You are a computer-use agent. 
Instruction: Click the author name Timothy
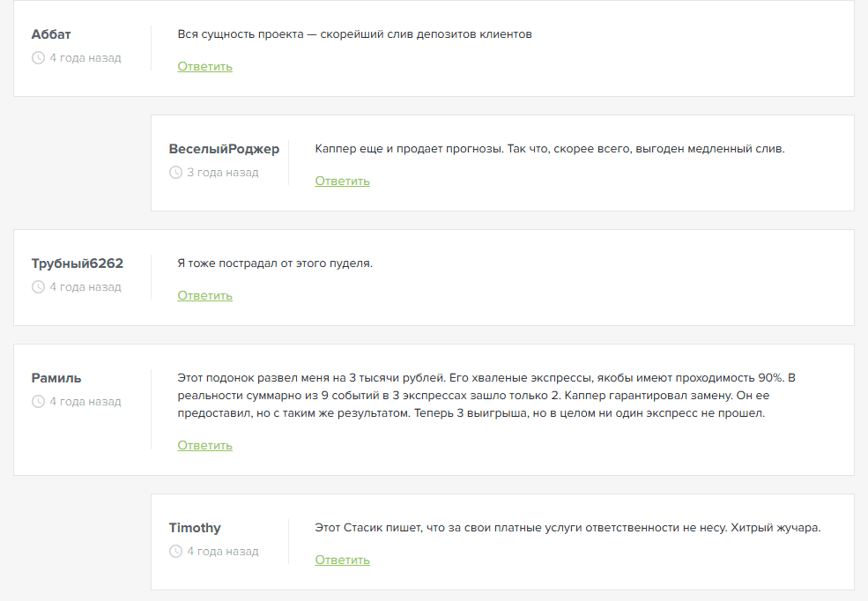point(194,528)
